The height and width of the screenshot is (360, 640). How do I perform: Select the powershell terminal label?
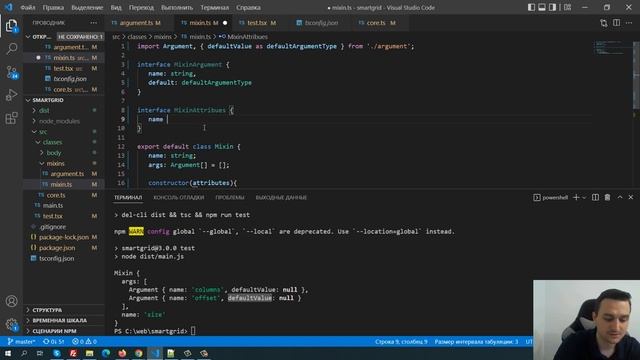click(551, 198)
